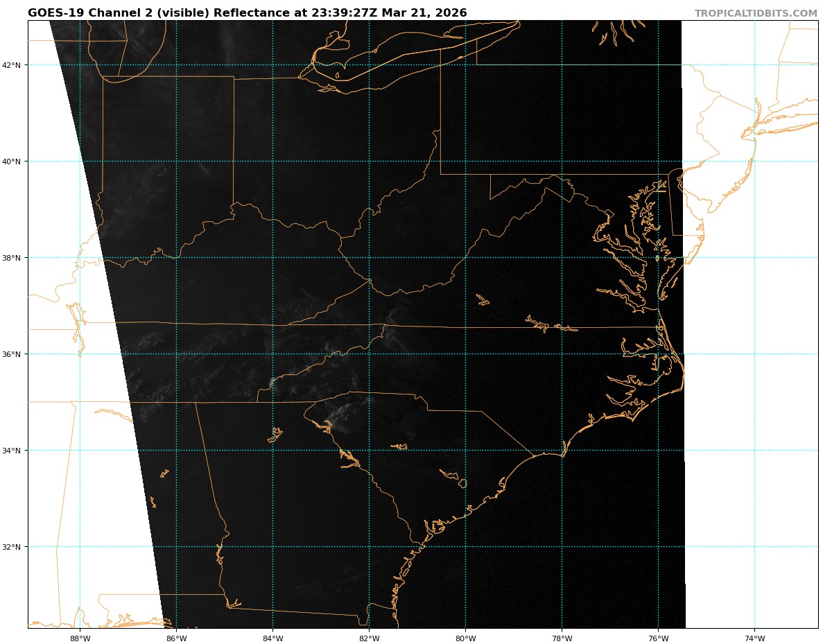Click the 32°N latitude tick label
This screenshot has width=832, height=644.
(x=13, y=547)
